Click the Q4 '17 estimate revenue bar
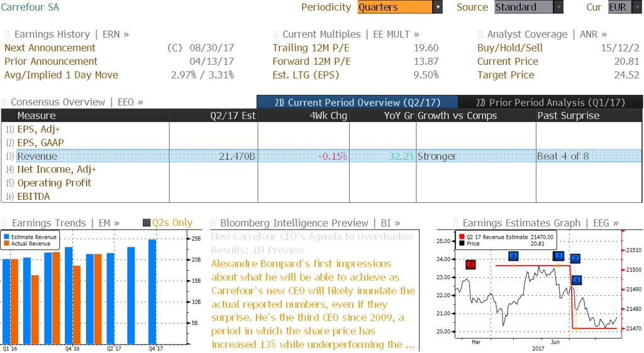 [152, 291]
